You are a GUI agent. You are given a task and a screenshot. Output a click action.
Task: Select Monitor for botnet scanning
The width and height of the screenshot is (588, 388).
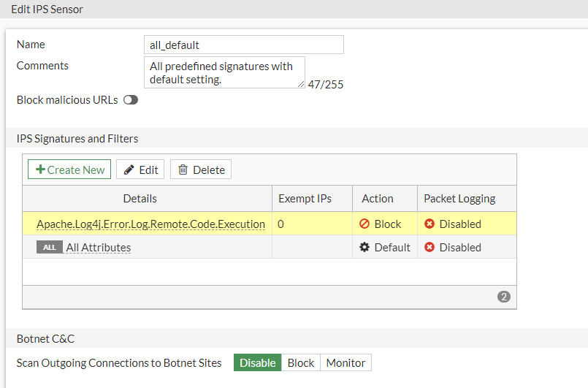pos(346,362)
